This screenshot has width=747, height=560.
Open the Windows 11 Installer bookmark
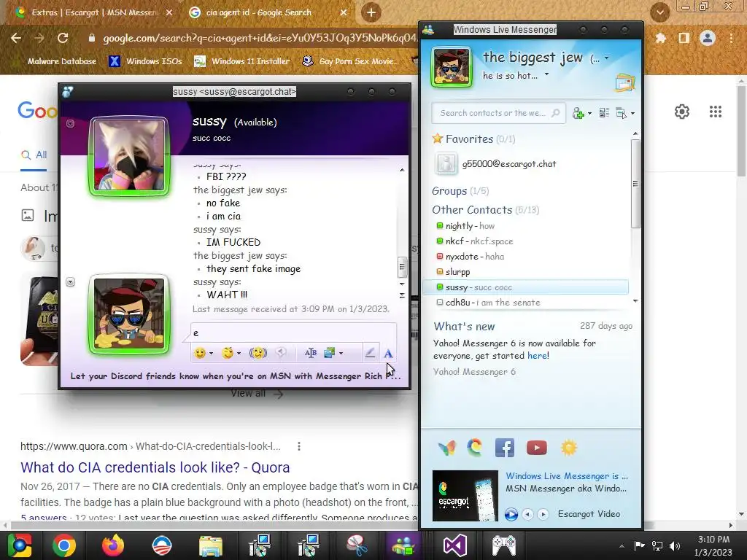click(x=242, y=61)
